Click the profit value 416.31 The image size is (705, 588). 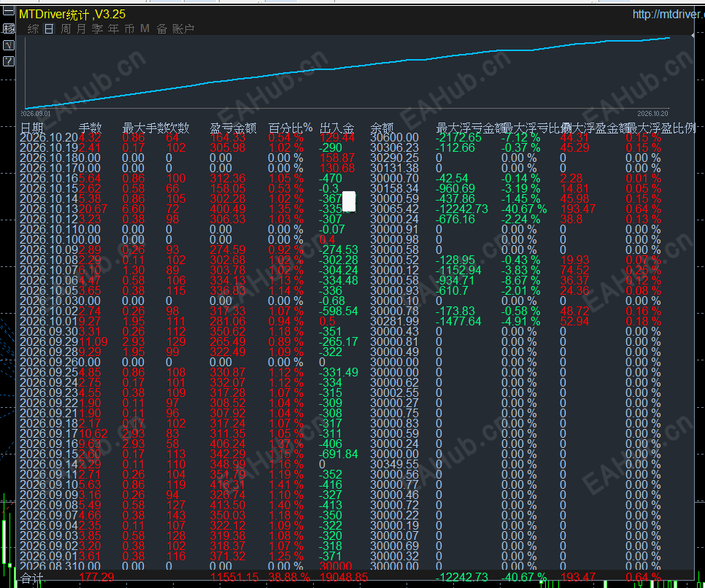coord(228,484)
